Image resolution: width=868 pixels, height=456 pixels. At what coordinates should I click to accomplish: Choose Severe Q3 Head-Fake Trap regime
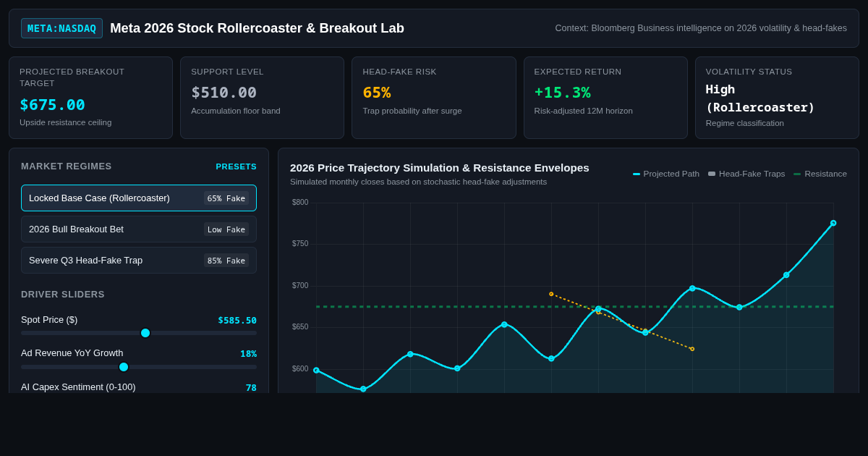point(139,260)
